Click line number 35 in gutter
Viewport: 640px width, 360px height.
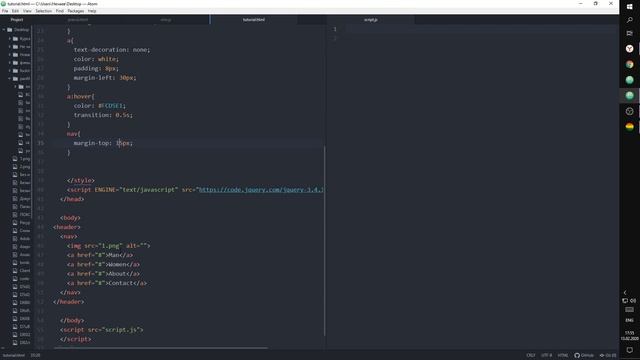pyautogui.click(x=40, y=143)
